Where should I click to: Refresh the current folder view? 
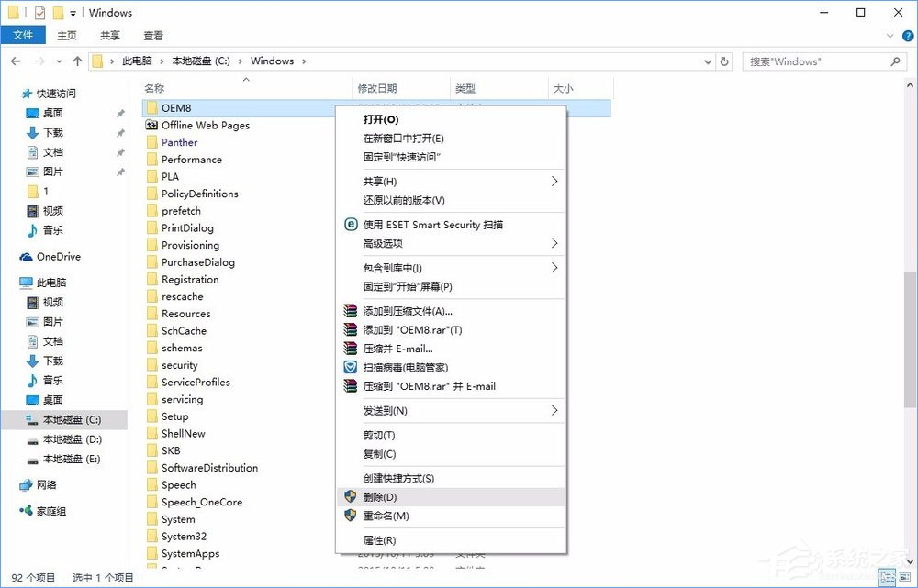point(724,61)
